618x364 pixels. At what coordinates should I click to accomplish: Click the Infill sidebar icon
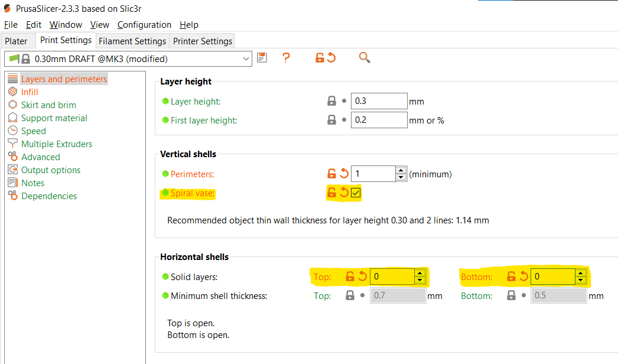[12, 92]
